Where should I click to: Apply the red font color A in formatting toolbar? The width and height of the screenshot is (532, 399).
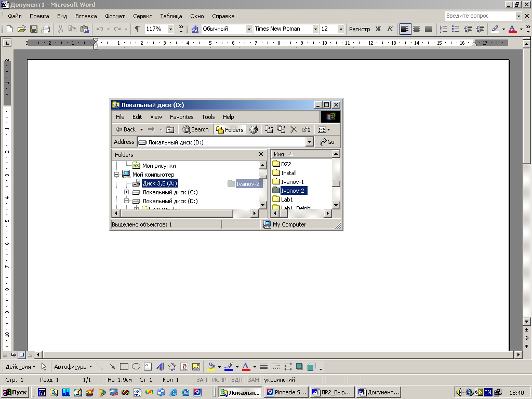(x=513, y=29)
